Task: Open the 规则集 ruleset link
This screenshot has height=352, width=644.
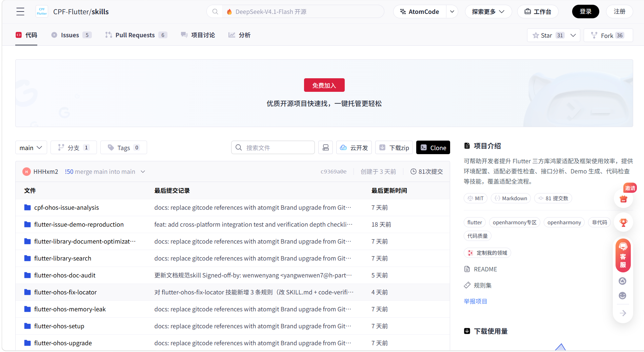Action: point(478,285)
